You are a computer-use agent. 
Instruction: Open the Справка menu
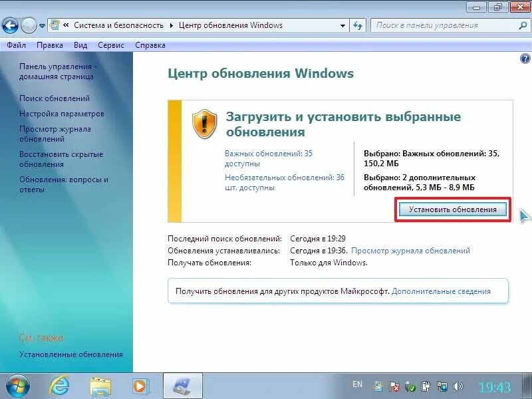click(150, 45)
